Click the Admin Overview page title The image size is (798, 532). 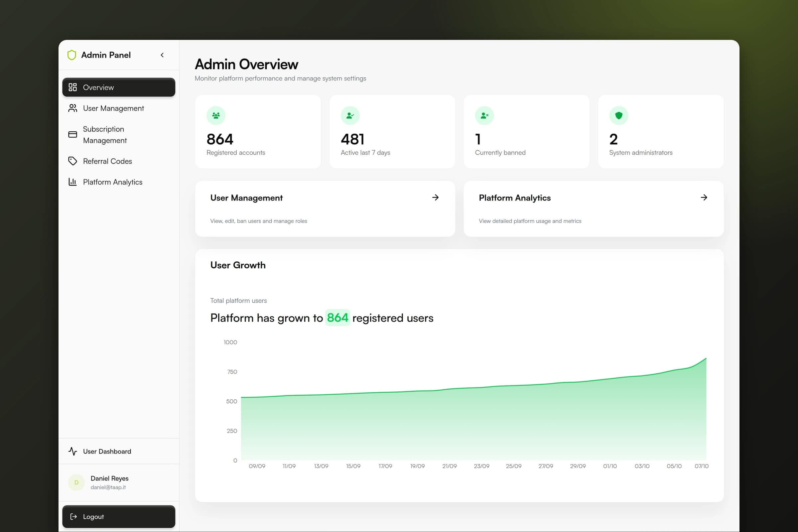point(246,64)
